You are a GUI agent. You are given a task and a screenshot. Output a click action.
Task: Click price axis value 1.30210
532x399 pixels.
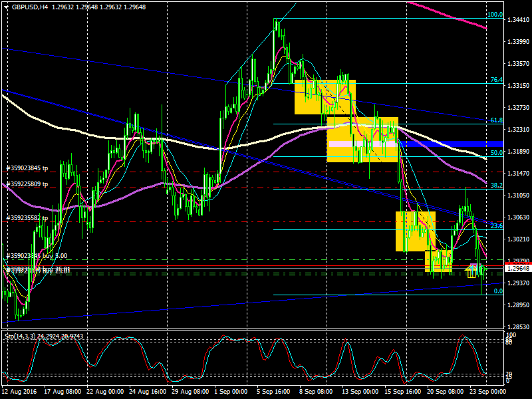click(518, 239)
